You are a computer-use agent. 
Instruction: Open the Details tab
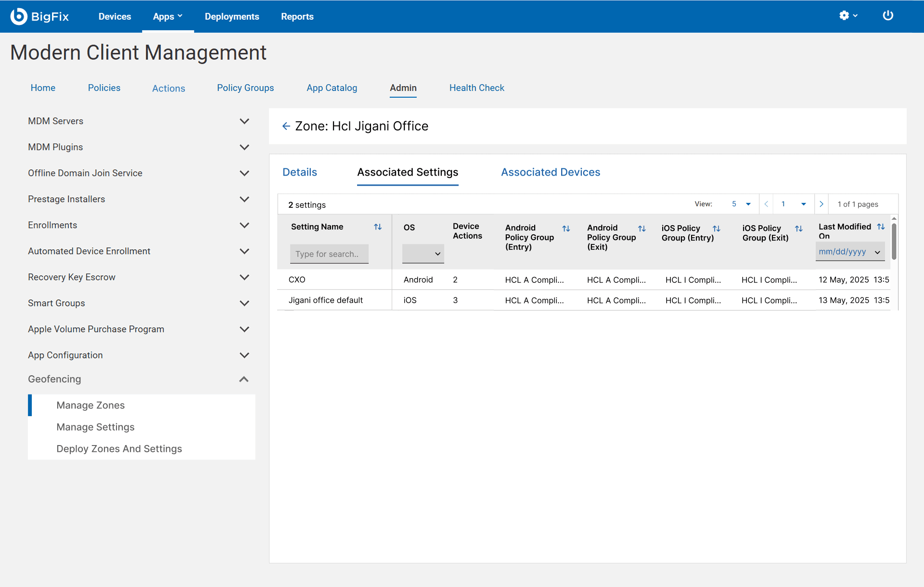click(300, 172)
